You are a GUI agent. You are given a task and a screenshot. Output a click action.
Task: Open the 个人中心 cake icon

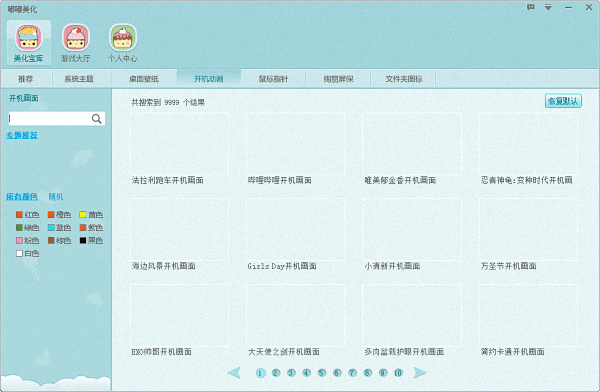122,38
